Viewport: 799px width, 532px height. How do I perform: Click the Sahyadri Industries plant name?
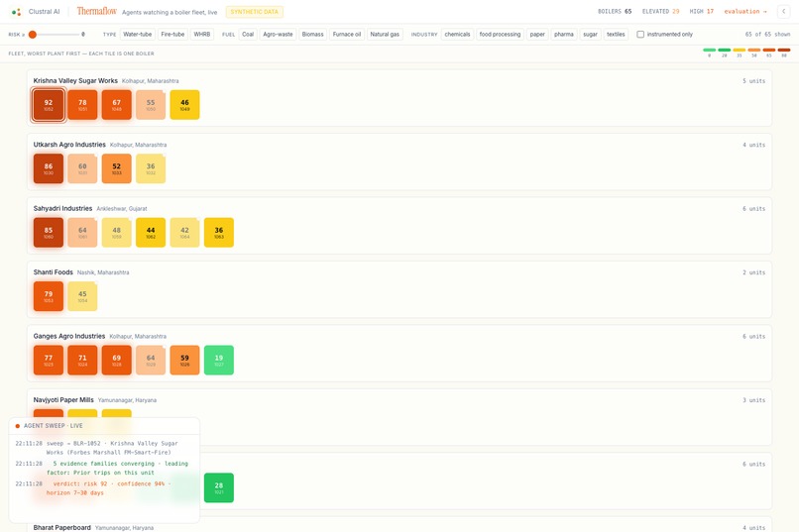tap(62, 208)
